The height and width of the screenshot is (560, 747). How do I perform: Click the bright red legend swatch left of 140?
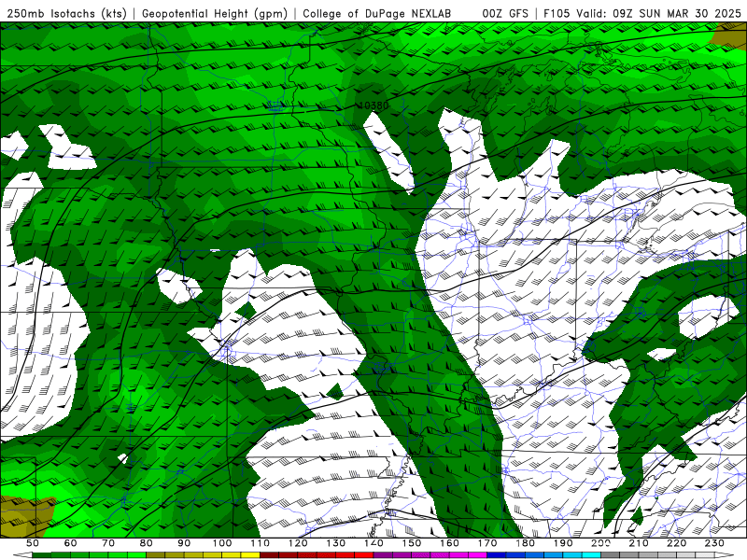click(364, 555)
